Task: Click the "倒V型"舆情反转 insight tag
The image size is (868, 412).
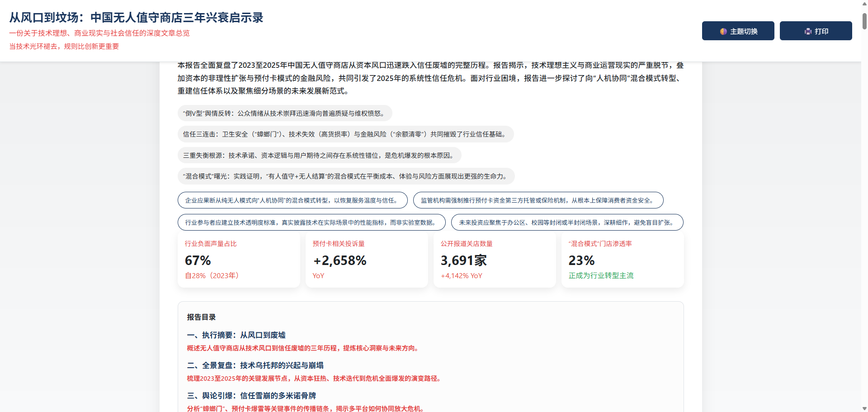Action: click(x=284, y=113)
